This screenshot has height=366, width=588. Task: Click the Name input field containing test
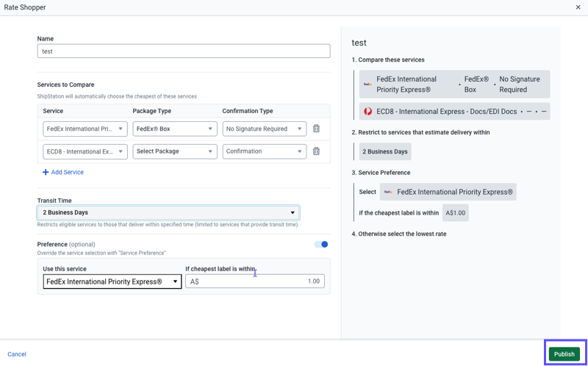184,51
